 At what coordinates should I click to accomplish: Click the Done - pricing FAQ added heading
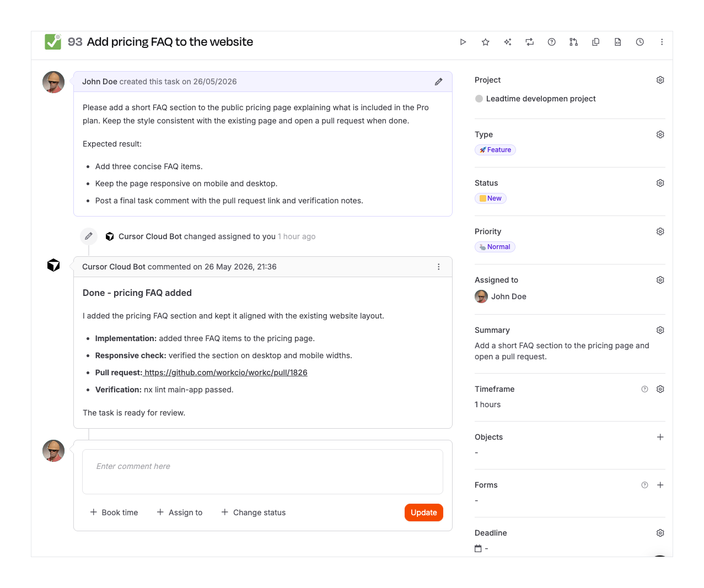pyautogui.click(x=137, y=293)
